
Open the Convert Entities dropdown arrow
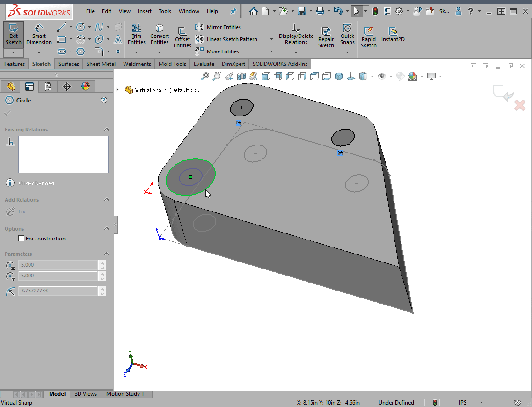[160, 52]
